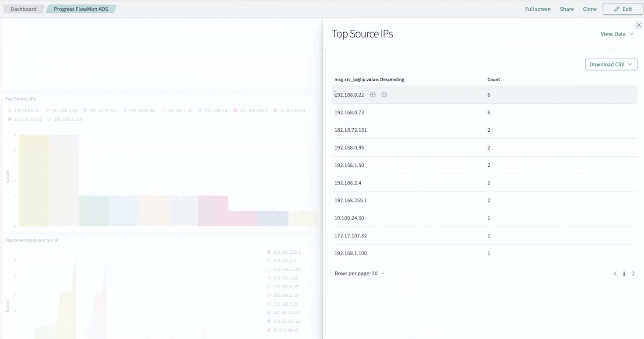The height and width of the screenshot is (339, 644).
Task: Select the 192.168.0.95 table cell
Action: click(x=349, y=147)
